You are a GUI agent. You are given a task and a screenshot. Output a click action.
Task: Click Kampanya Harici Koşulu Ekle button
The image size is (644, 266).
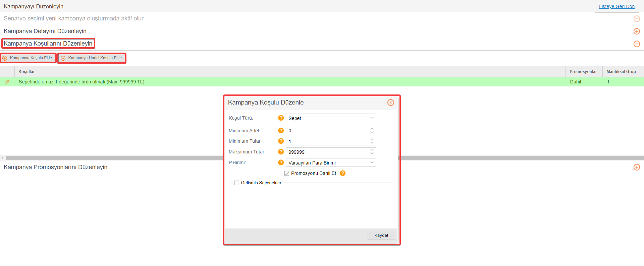[92, 58]
